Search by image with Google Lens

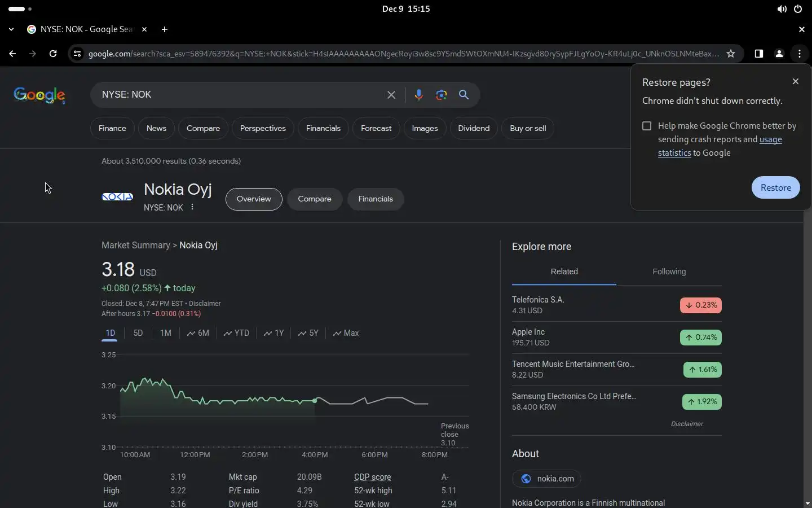[x=442, y=95]
